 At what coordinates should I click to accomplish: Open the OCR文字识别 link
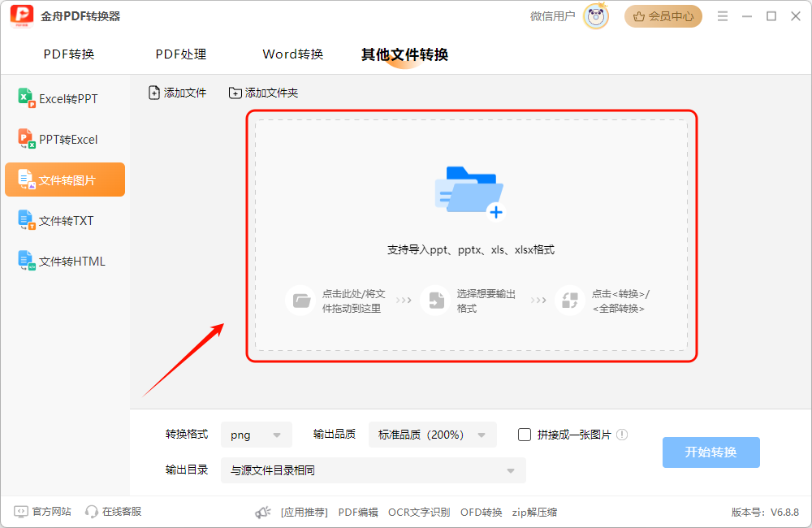coord(419,513)
